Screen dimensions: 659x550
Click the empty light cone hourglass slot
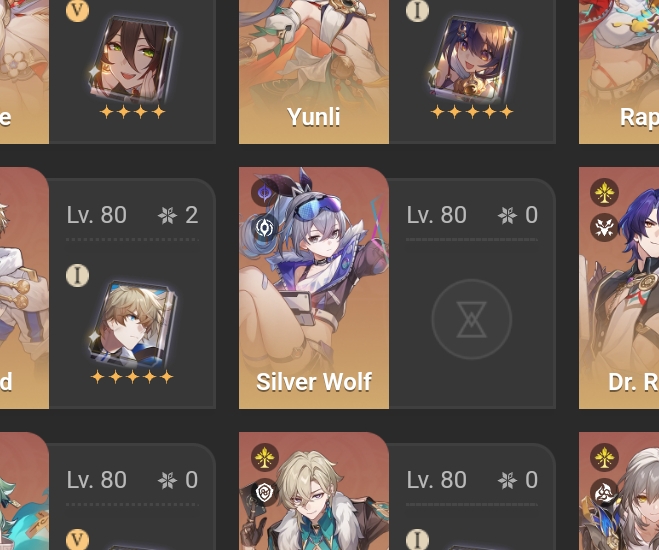pyautogui.click(x=472, y=319)
